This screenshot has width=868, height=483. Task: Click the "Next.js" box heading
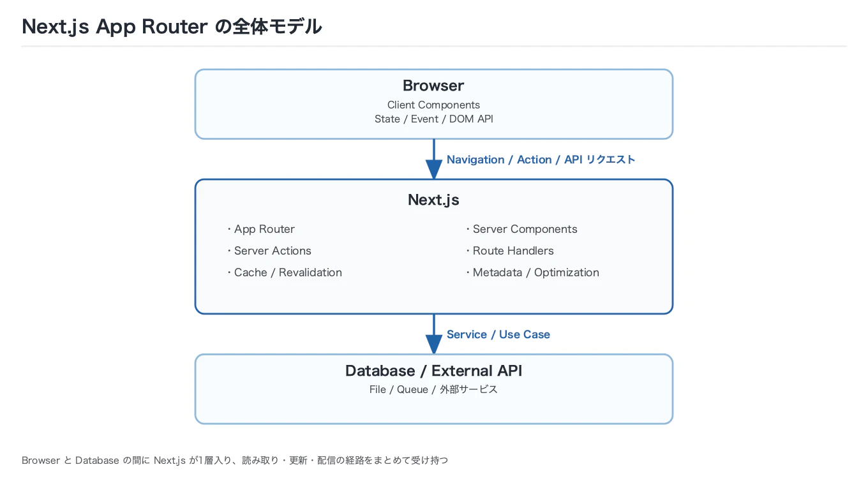[433, 200]
